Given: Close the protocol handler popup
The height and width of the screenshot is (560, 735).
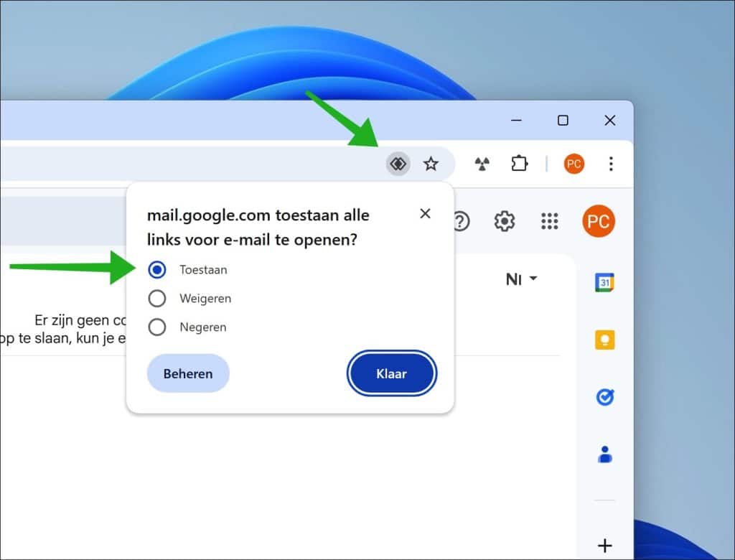Looking at the screenshot, I should coord(425,213).
